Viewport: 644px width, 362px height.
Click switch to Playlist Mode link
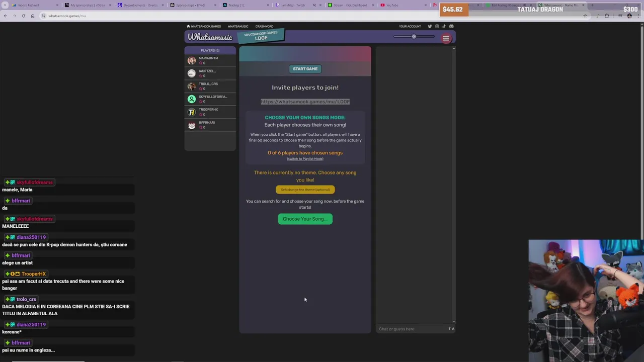pos(305,159)
